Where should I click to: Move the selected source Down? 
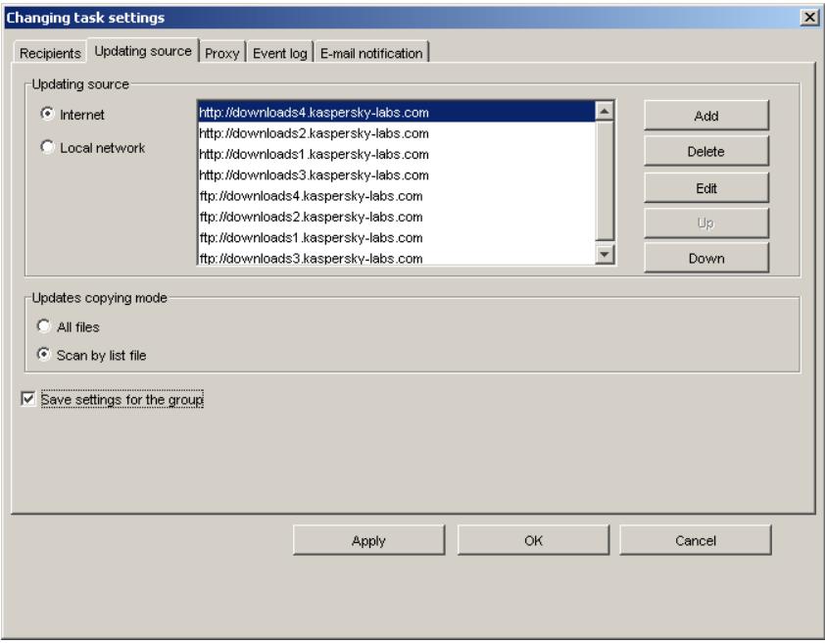706,258
